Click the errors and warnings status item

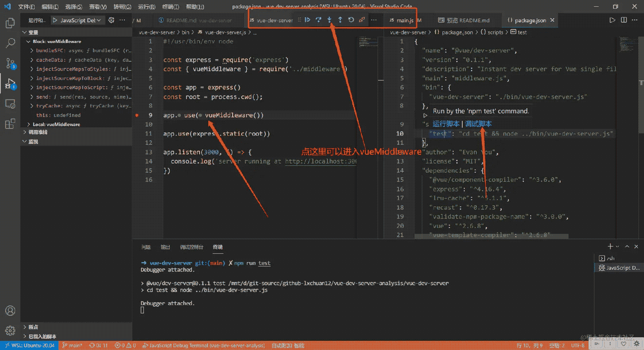pos(126,345)
